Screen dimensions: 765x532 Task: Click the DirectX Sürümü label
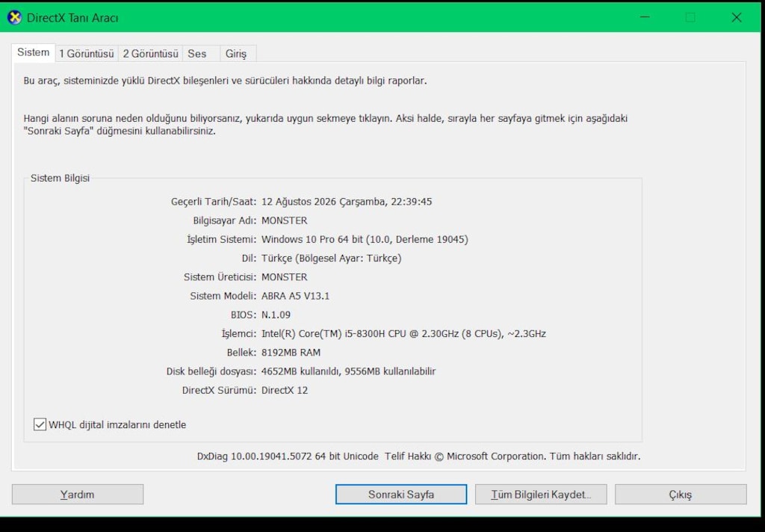click(x=219, y=391)
